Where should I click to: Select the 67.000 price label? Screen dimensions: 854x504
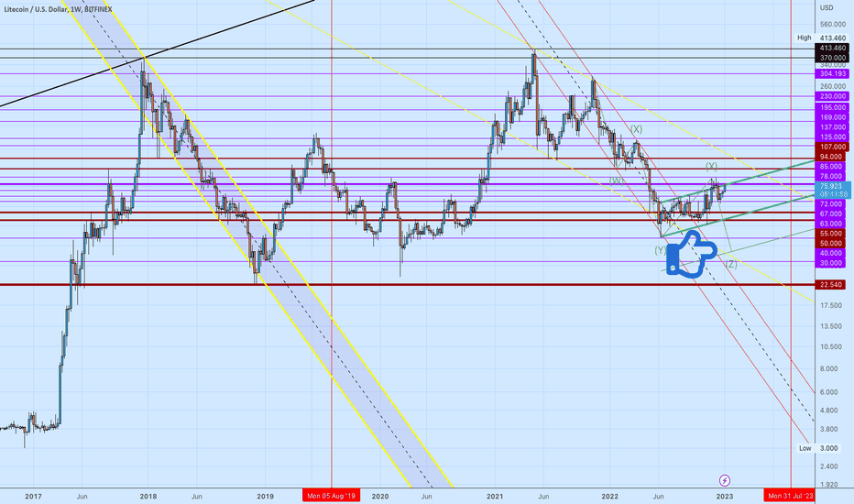pyautogui.click(x=832, y=214)
